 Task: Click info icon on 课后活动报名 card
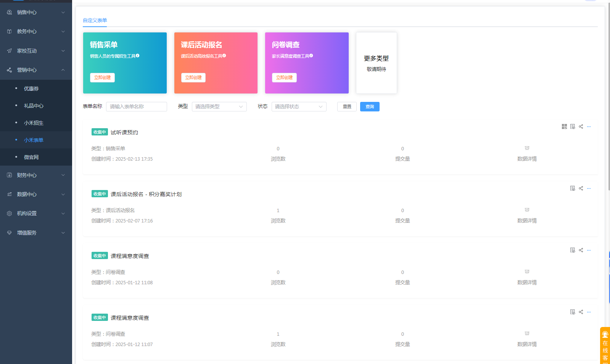[x=224, y=56]
